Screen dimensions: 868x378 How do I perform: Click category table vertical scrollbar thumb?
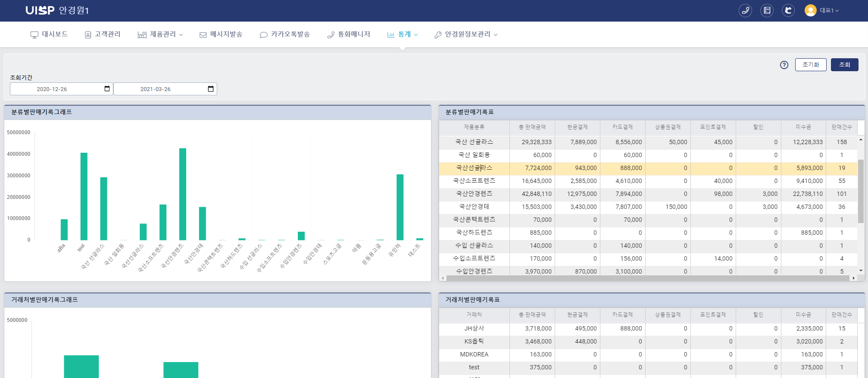point(861,191)
